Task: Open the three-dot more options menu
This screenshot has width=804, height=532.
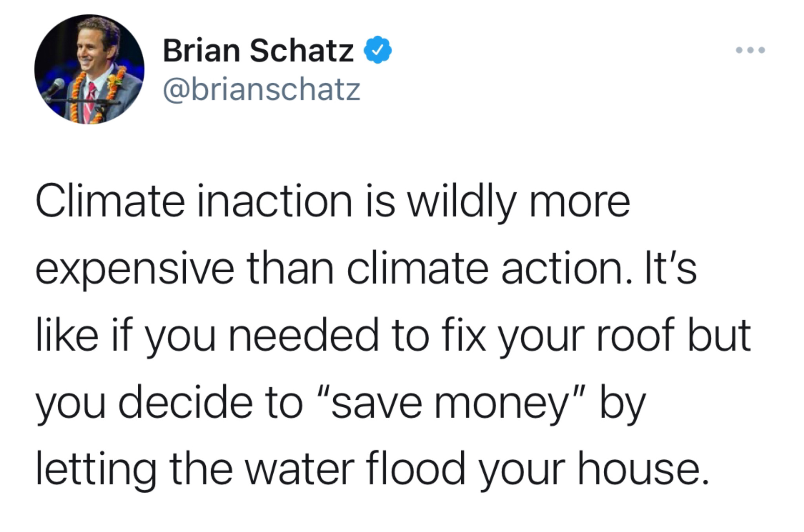Action: coord(750,50)
